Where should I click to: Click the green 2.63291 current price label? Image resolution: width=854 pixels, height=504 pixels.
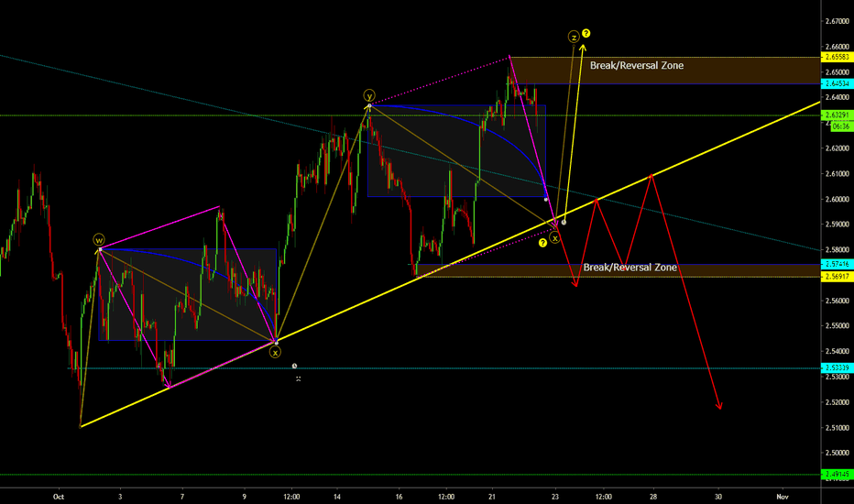[837, 115]
